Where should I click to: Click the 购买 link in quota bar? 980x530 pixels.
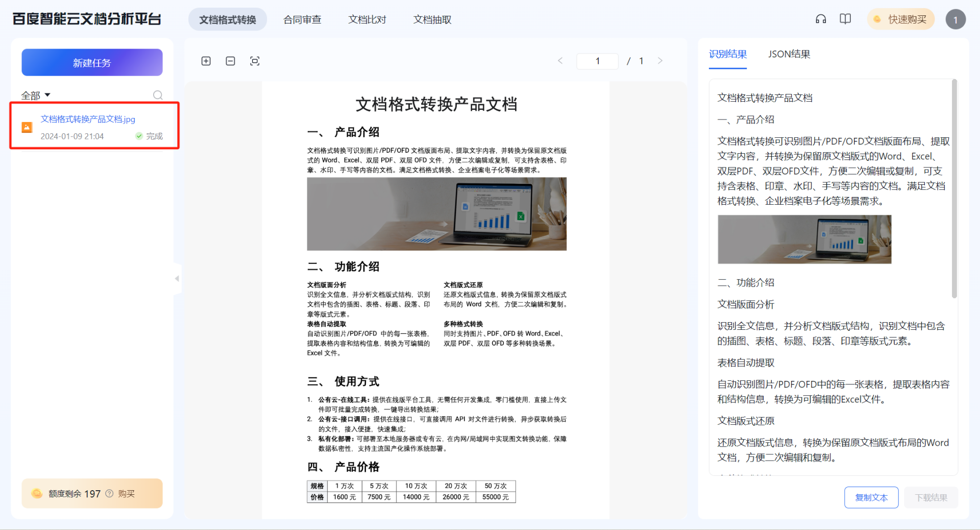click(x=127, y=493)
